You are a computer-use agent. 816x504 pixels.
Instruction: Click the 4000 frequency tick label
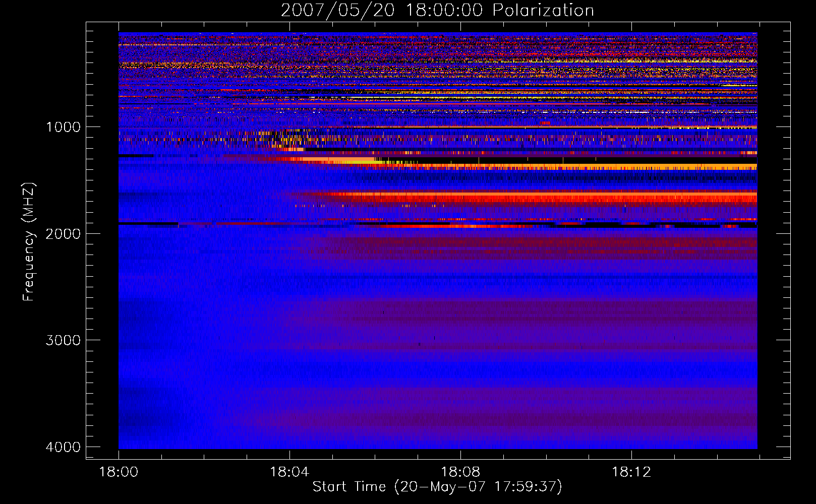pos(63,447)
